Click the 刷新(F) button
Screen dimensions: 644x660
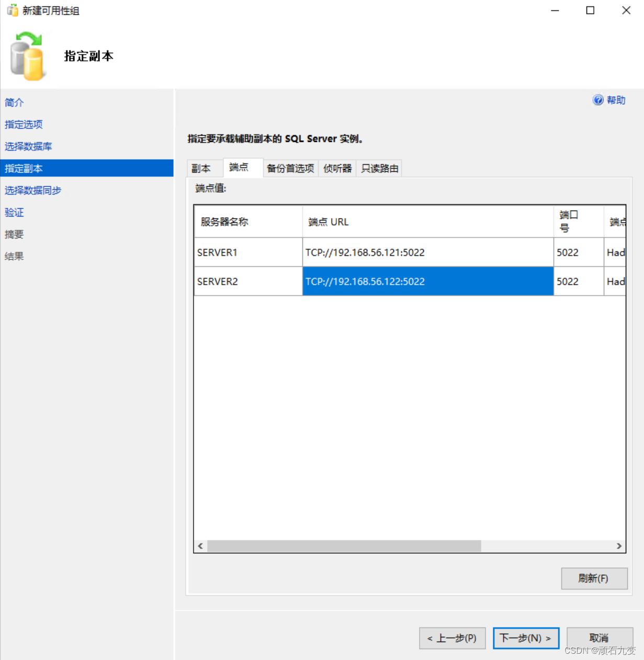point(594,578)
